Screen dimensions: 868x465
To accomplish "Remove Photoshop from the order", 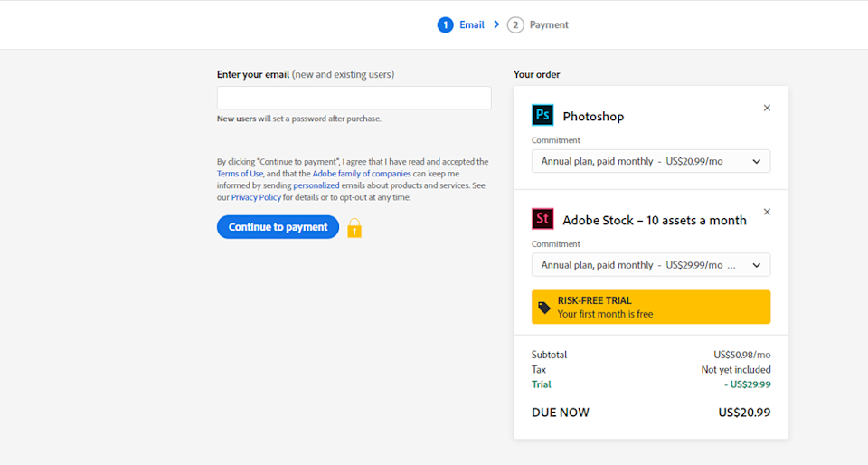I will [767, 108].
